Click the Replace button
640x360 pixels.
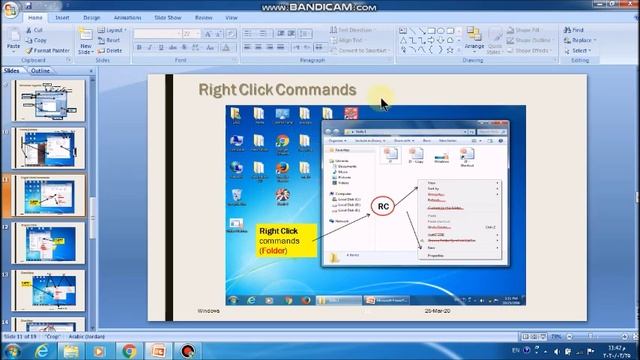click(x=580, y=40)
